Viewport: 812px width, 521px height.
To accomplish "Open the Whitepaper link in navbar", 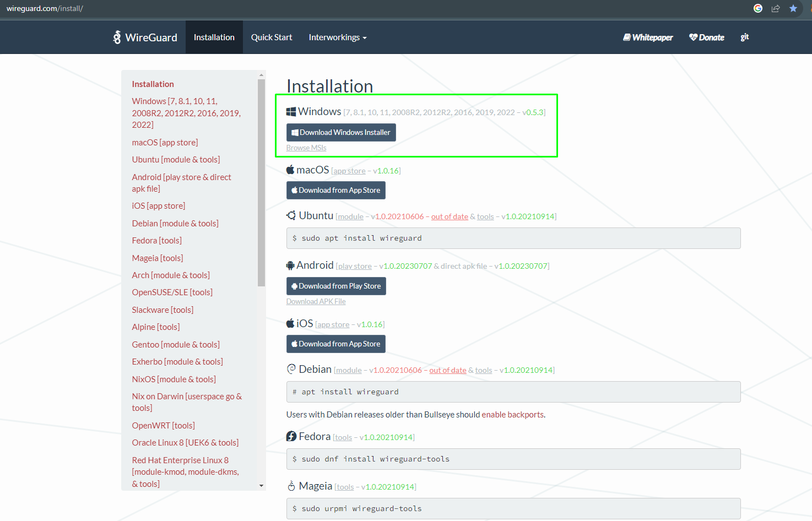I will pyautogui.click(x=648, y=37).
